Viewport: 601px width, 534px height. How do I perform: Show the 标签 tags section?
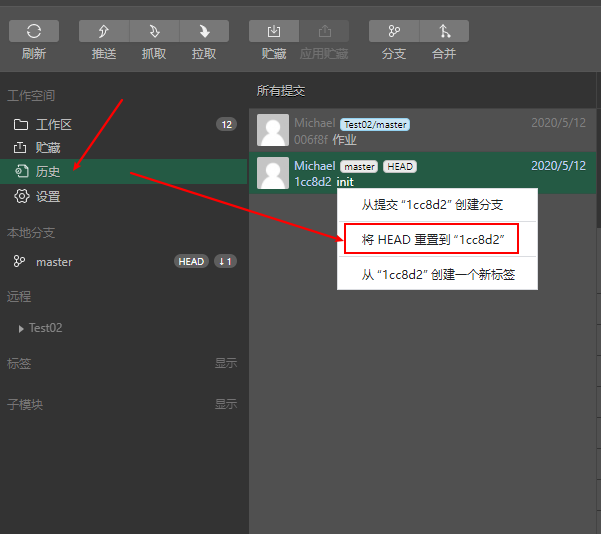pos(225,364)
